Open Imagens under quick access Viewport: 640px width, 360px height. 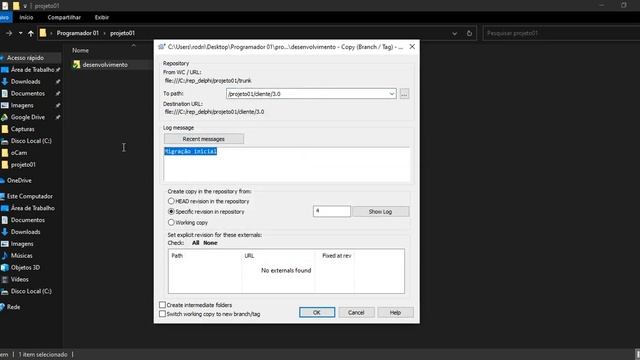(x=22, y=105)
